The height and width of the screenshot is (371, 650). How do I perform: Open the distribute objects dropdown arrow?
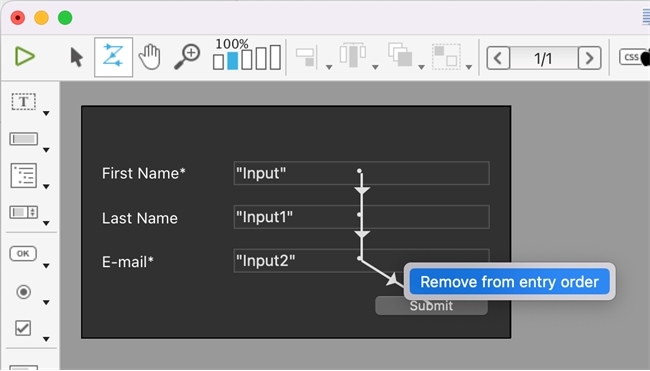(375, 67)
